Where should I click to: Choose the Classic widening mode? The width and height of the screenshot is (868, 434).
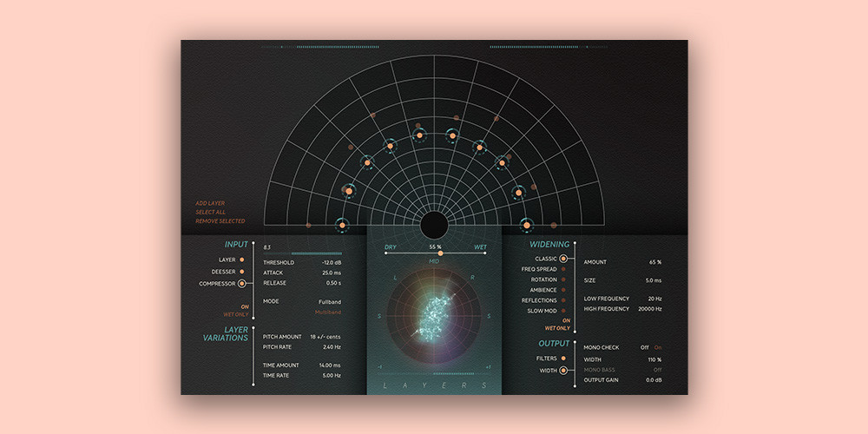(563, 259)
